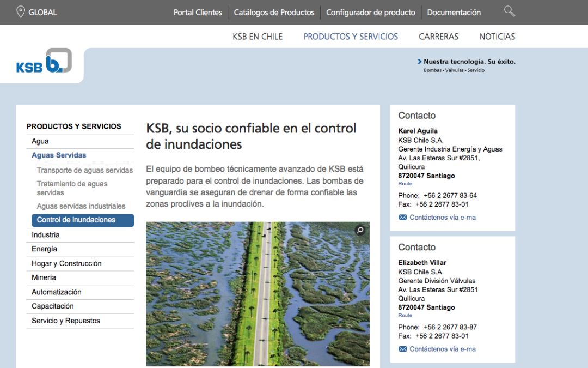This screenshot has height=368, width=588.
Task: Click phone number +56 2 2677 83-64
Action: [x=450, y=196]
